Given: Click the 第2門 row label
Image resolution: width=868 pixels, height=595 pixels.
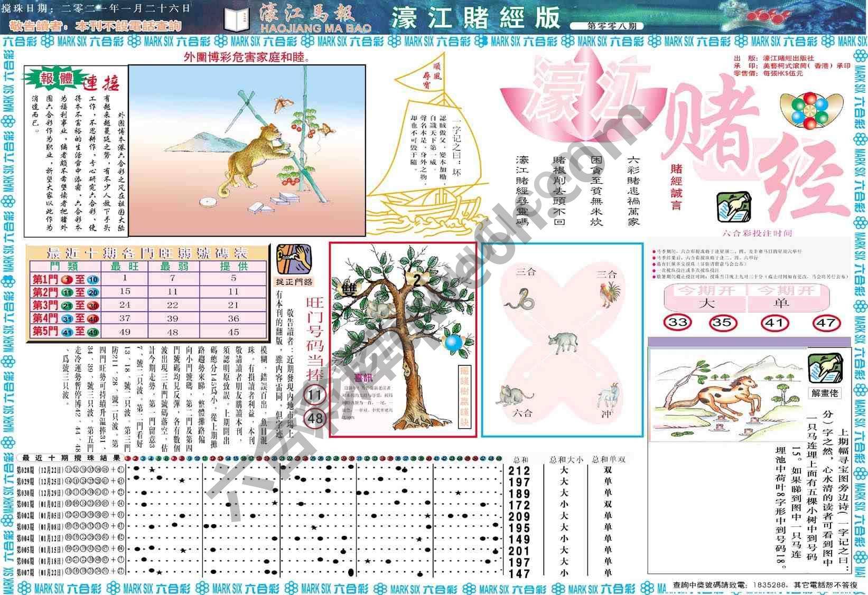Looking at the screenshot, I should point(66,292).
